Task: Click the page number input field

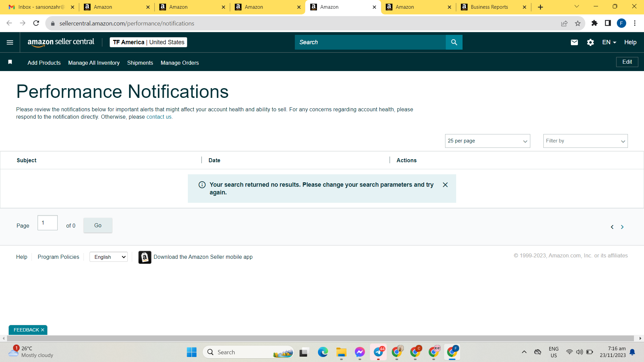Action: (x=48, y=223)
